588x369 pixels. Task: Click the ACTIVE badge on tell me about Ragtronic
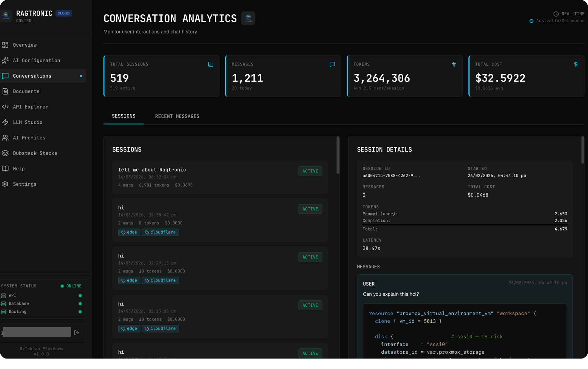coord(310,171)
